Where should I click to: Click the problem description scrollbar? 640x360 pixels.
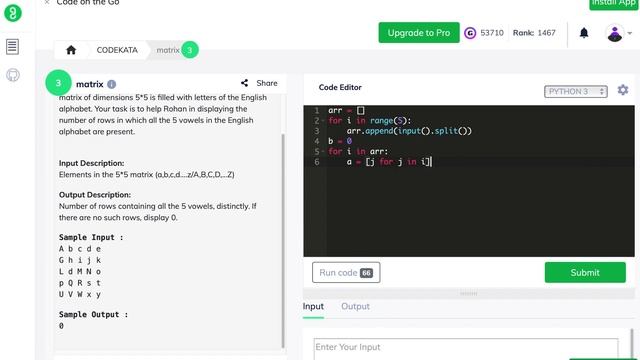pyautogui.click(x=283, y=241)
